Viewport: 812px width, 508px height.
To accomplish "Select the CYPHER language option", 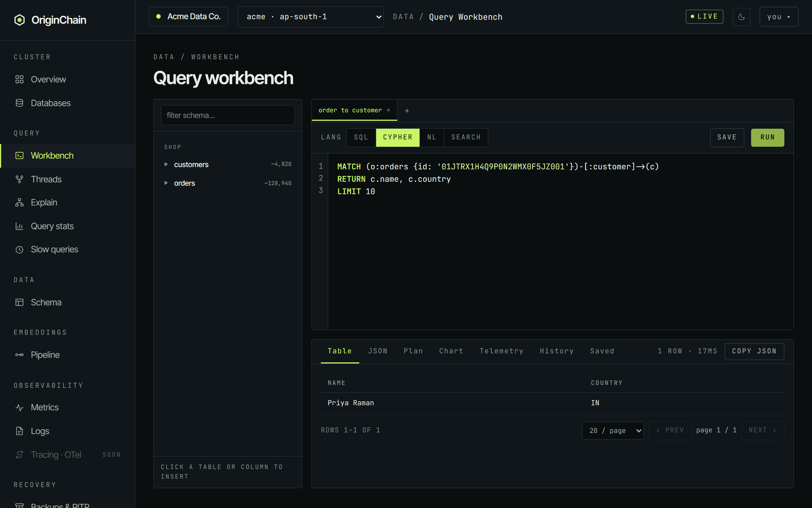I will pos(398,137).
